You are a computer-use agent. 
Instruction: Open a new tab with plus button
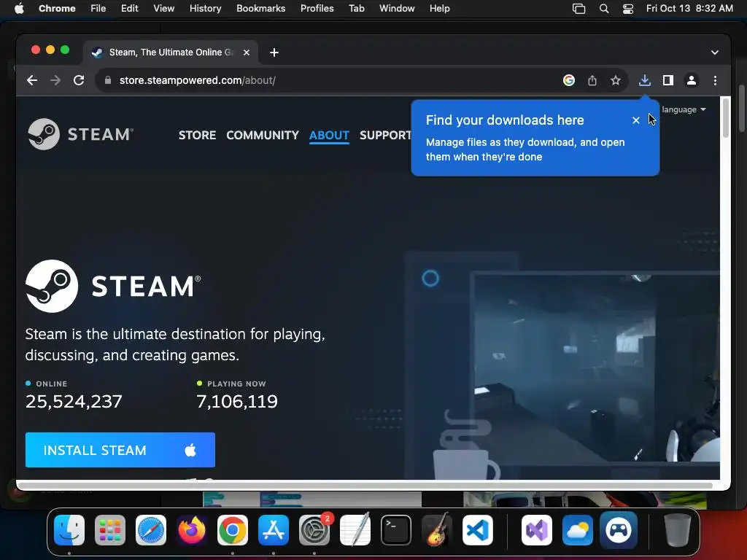point(274,52)
